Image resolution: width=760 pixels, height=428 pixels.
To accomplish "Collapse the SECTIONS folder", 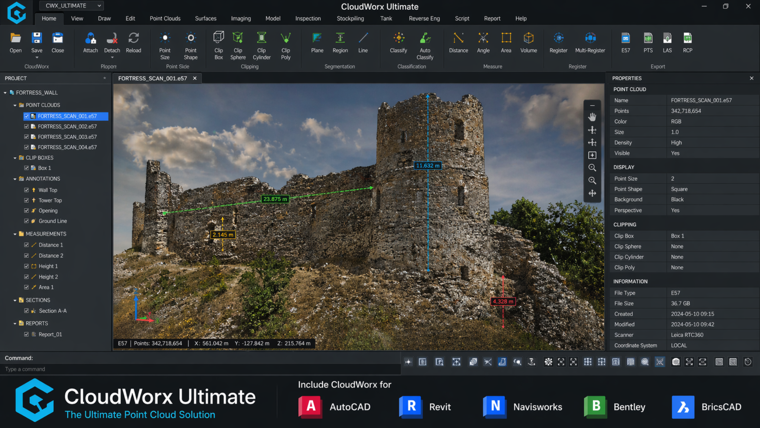I will pos(15,301).
